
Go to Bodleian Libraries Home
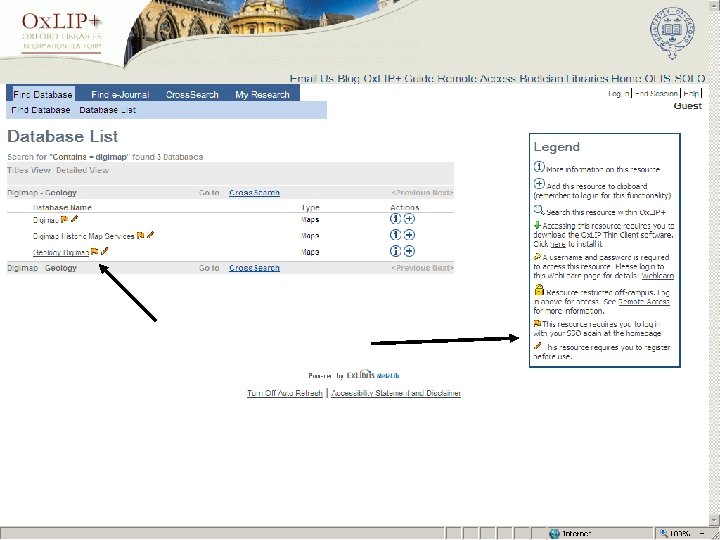point(580,79)
